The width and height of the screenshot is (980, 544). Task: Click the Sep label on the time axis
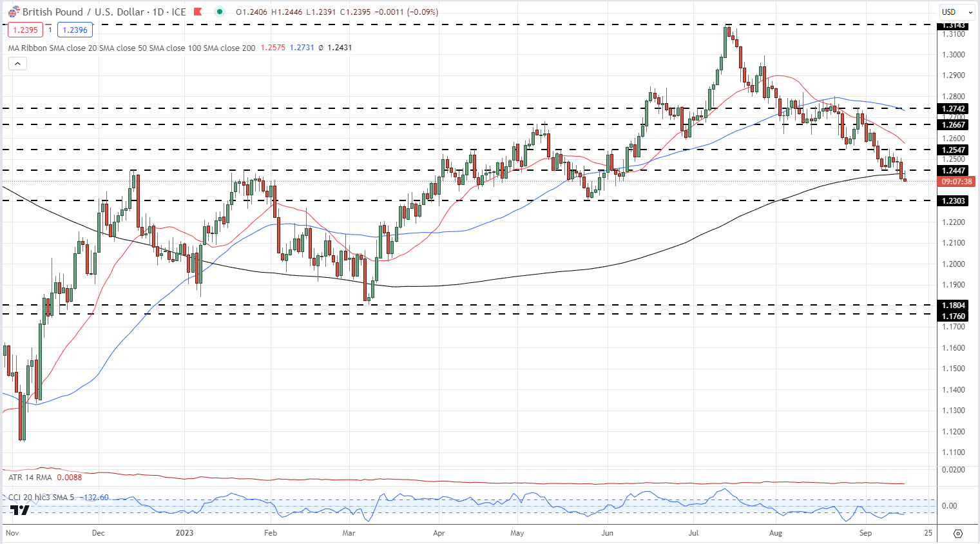click(x=865, y=533)
